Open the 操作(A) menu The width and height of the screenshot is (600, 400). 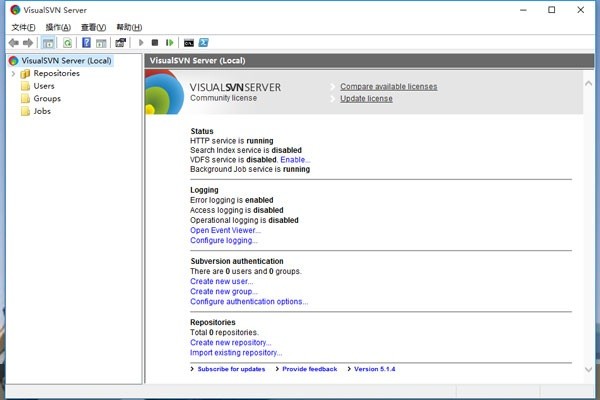coord(58,27)
